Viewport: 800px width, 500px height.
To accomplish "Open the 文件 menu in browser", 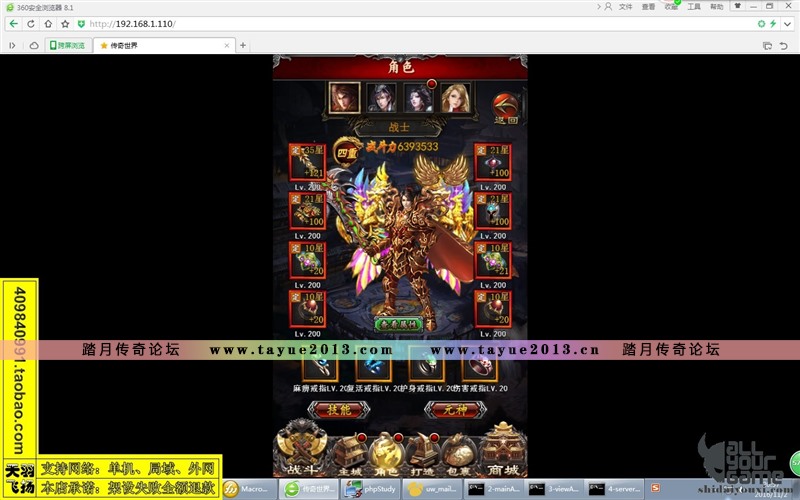I will [x=625, y=6].
